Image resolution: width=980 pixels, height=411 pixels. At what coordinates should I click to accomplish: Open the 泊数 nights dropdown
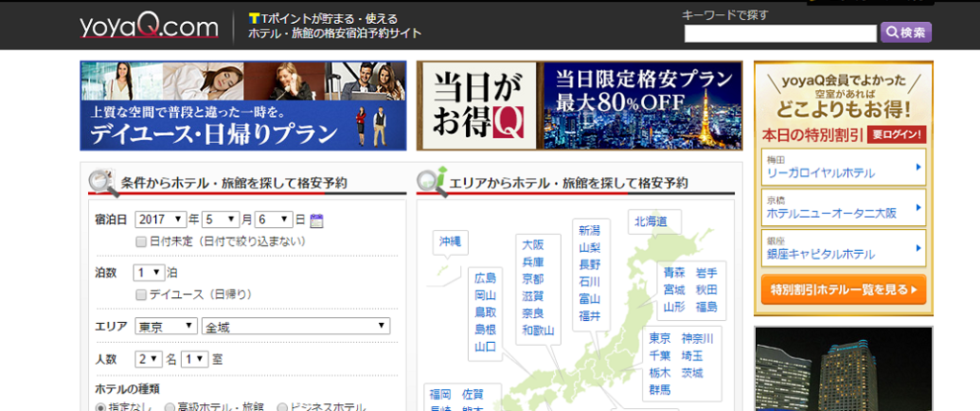point(149,273)
